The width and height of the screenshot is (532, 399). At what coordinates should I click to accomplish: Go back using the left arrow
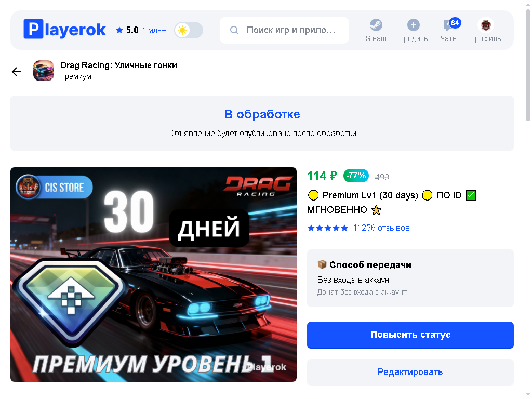click(16, 72)
